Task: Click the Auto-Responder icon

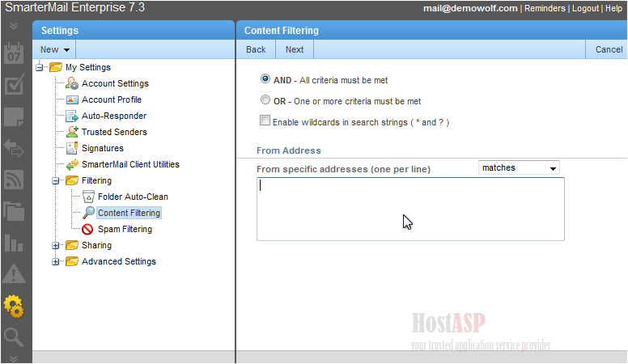Action: coord(72,116)
